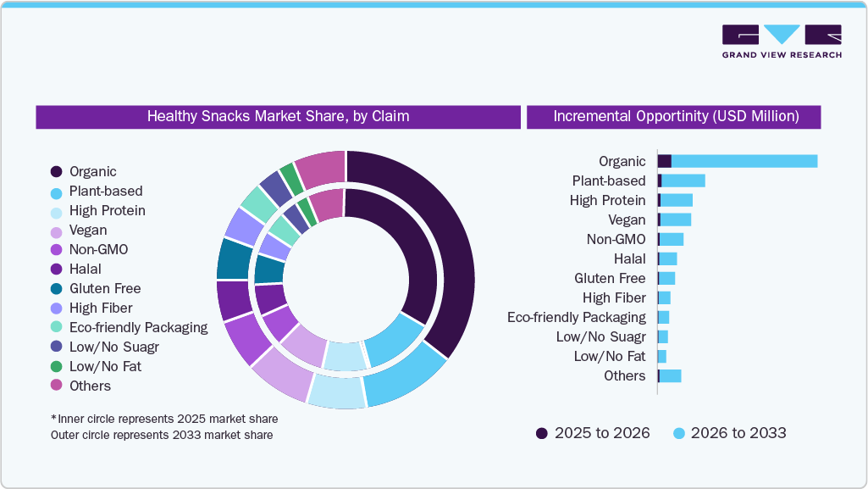The height and width of the screenshot is (489, 868).
Task: Select 'High Protein' text in donut legend
Action: click(x=108, y=210)
